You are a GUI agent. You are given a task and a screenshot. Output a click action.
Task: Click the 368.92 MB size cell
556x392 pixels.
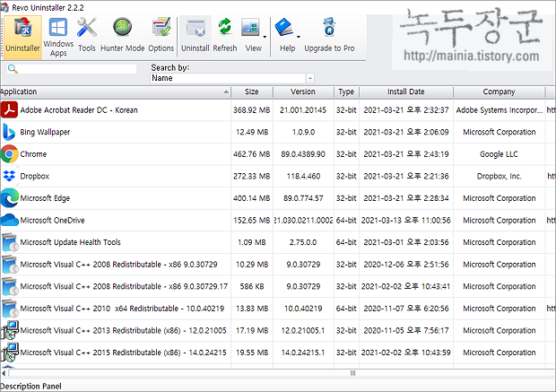click(252, 110)
